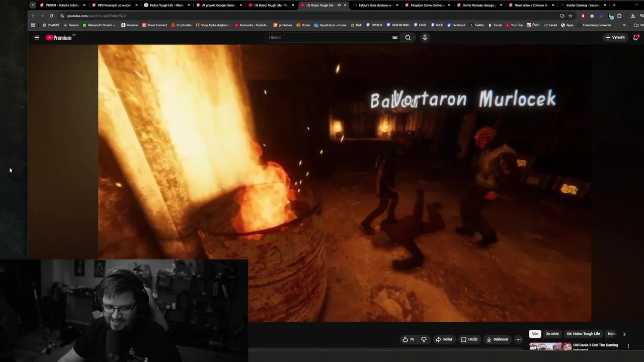Click the Vytvořit create button
644x362 pixels.
(x=615, y=37)
